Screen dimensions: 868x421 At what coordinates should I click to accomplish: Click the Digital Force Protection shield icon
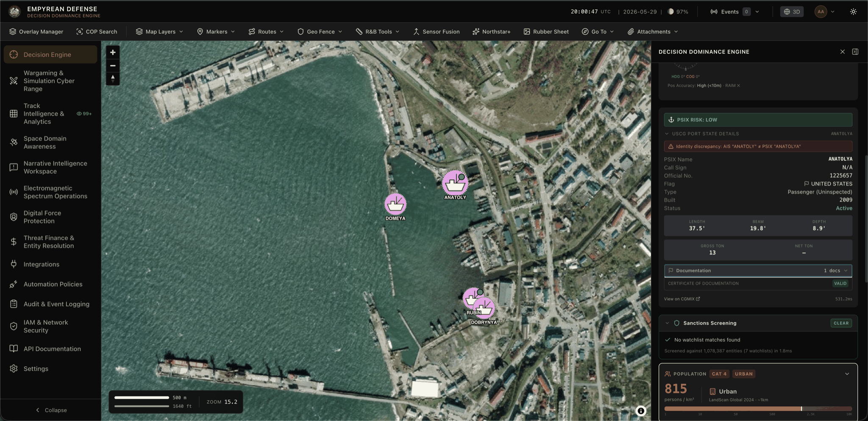click(x=14, y=217)
